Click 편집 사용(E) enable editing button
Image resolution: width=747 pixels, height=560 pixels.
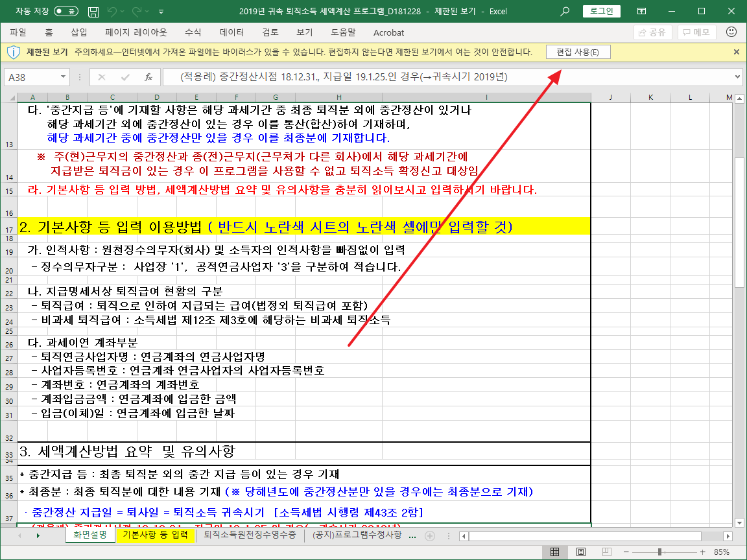(578, 52)
